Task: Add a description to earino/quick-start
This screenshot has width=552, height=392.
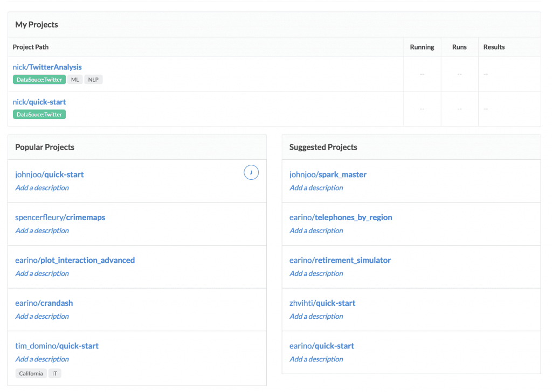Action: coord(316,359)
